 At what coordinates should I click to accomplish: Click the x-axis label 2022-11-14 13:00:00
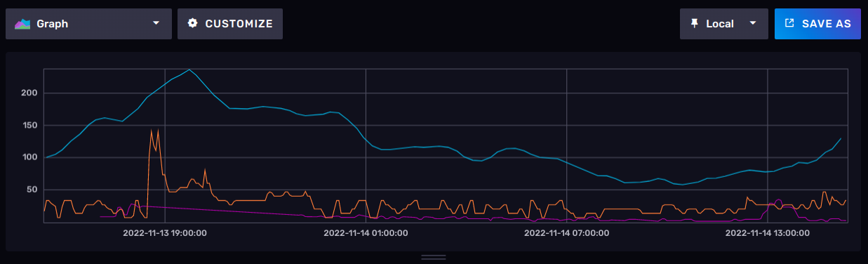point(768,232)
